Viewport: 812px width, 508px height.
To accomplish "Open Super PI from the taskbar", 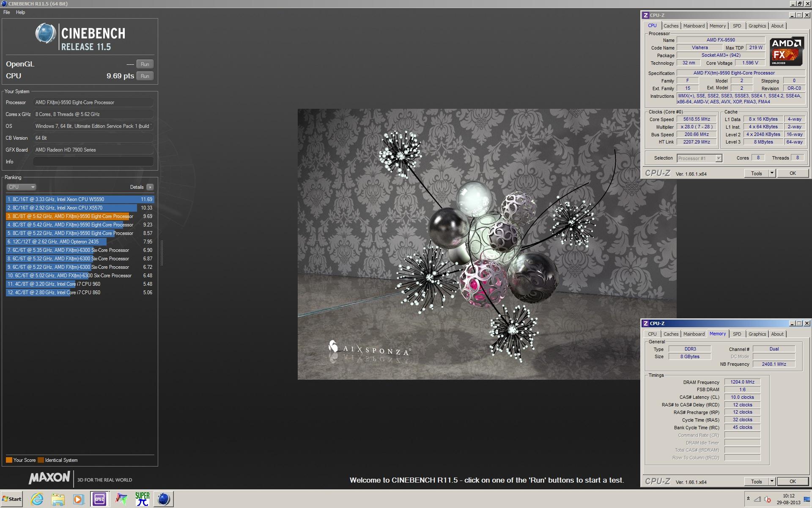I will coord(143,499).
